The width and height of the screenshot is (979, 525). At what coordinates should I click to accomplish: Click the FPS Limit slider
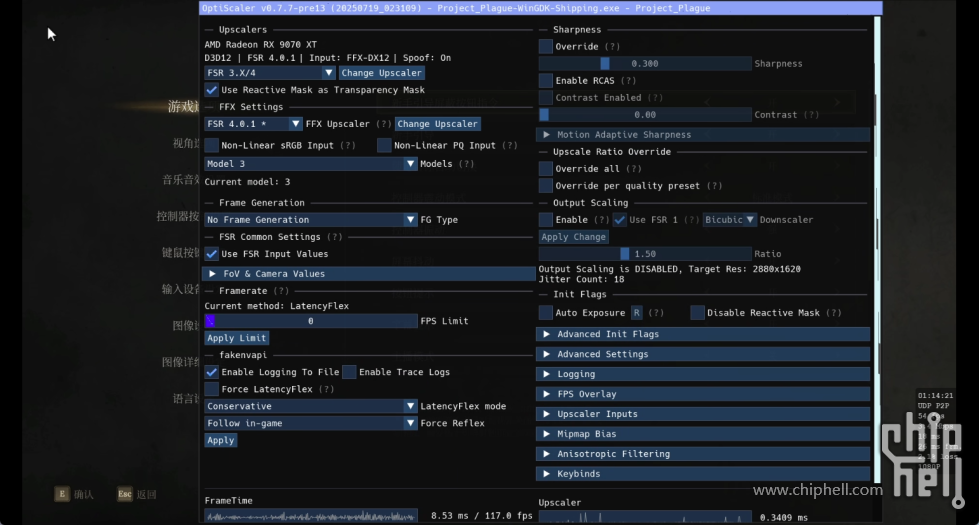(x=310, y=321)
